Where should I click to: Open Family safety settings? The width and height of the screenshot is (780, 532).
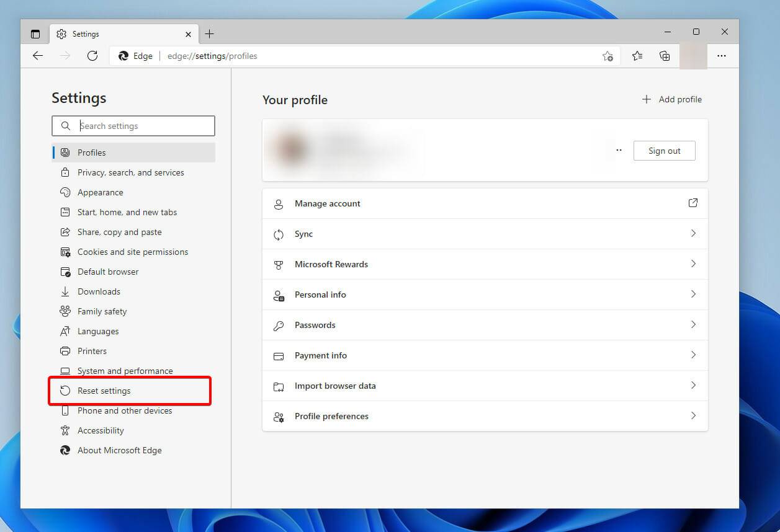[x=133, y=311]
